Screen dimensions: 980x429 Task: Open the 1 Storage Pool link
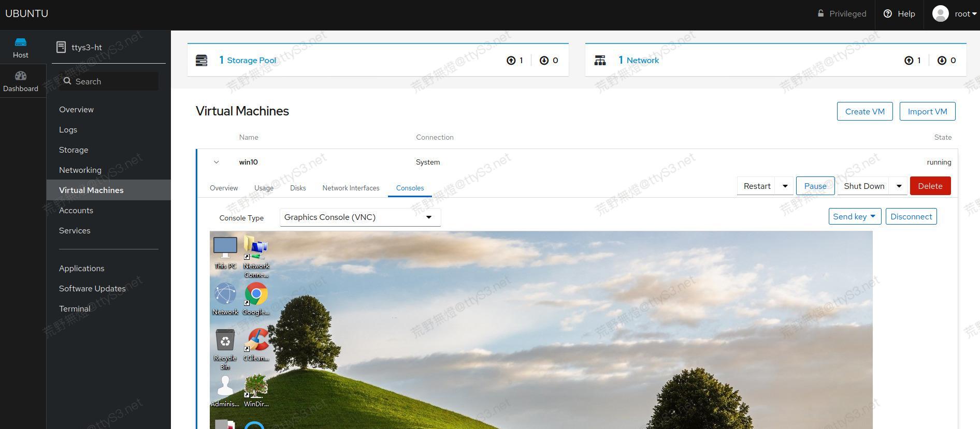click(x=248, y=61)
